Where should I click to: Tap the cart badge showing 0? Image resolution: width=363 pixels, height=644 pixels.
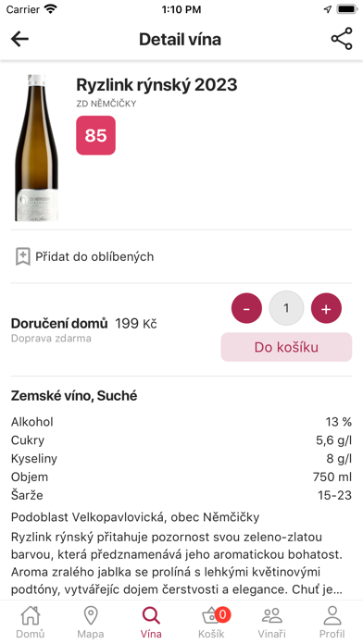[222, 614]
